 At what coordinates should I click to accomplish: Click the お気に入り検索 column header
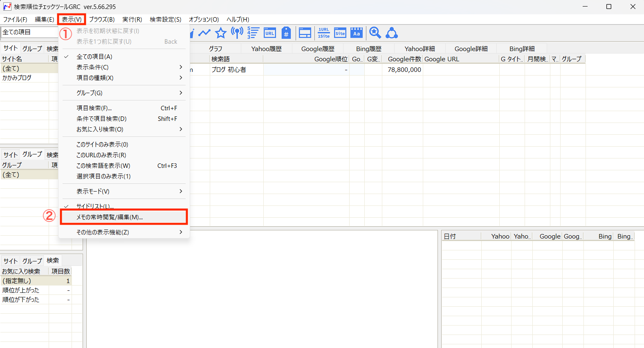[25, 271]
